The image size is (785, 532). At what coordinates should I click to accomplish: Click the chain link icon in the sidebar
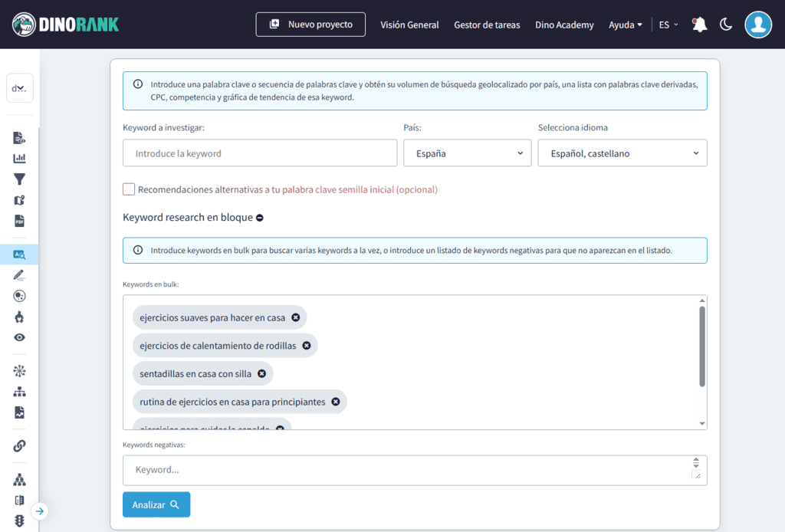click(x=20, y=445)
